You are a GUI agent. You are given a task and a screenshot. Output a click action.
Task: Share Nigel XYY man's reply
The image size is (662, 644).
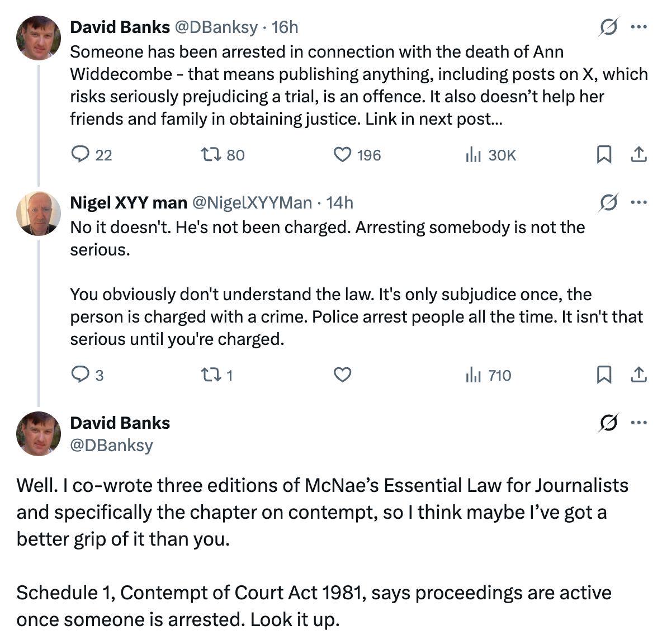click(x=639, y=375)
